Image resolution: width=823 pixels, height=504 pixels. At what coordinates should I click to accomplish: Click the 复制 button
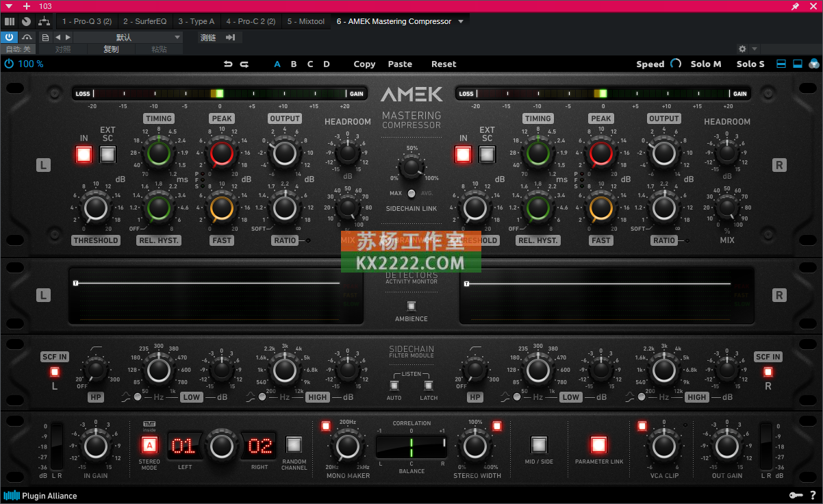click(x=111, y=49)
